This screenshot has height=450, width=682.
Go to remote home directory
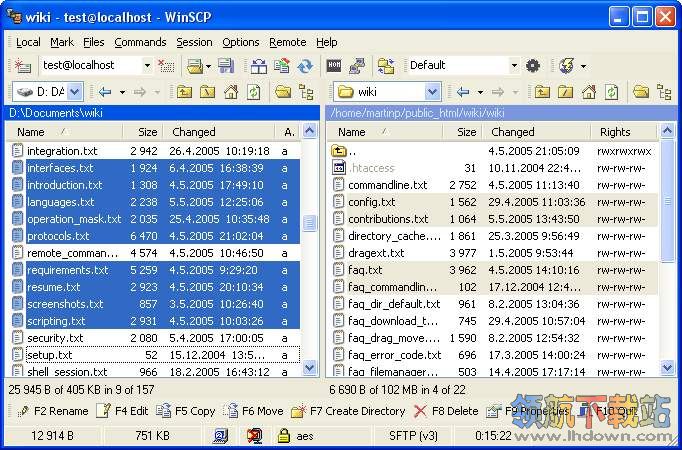pyautogui.click(x=589, y=92)
